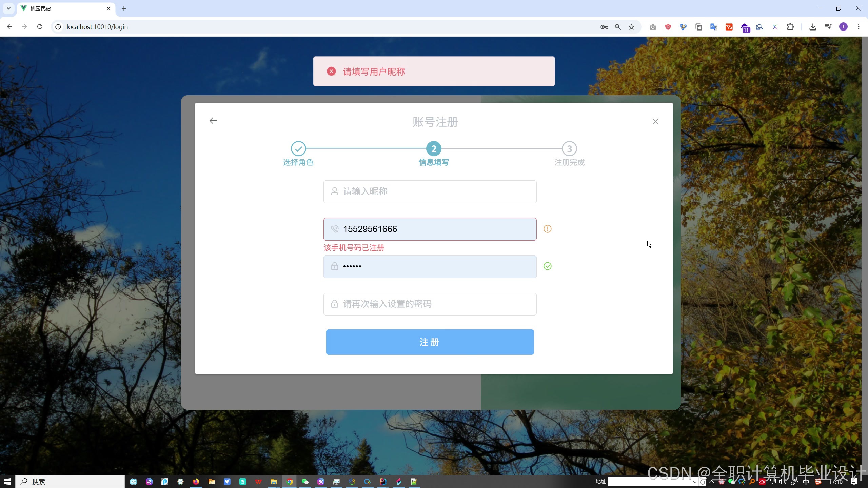This screenshot has width=868, height=488.
Task: Expand the tab search dropdown arrow
Action: coord(8,8)
